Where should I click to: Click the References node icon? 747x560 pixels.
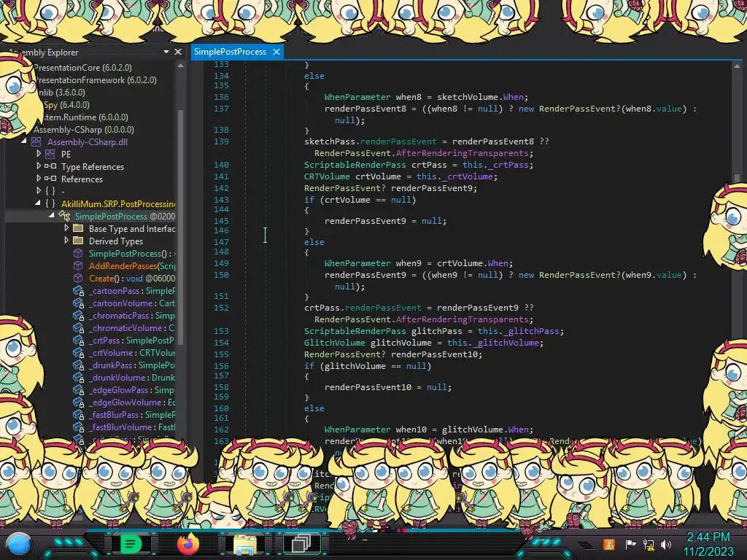tap(50, 179)
